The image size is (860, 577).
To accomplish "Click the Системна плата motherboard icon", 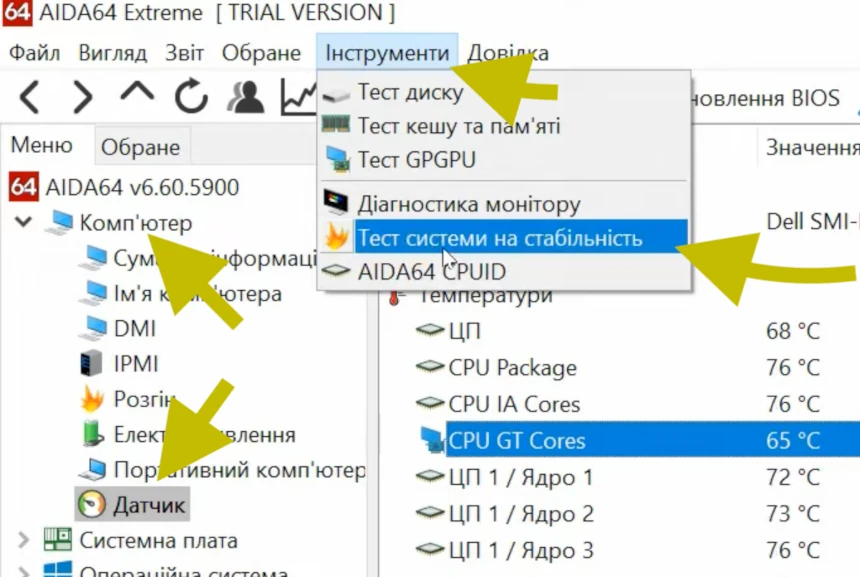I will tap(58, 540).
